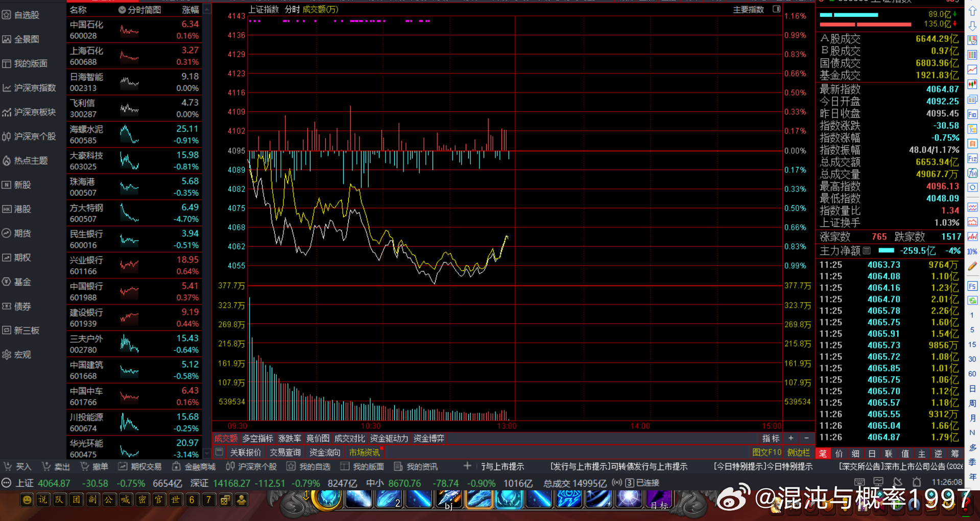Click the plus button next to 指标
This screenshot has width=980, height=521.
tap(791, 438)
